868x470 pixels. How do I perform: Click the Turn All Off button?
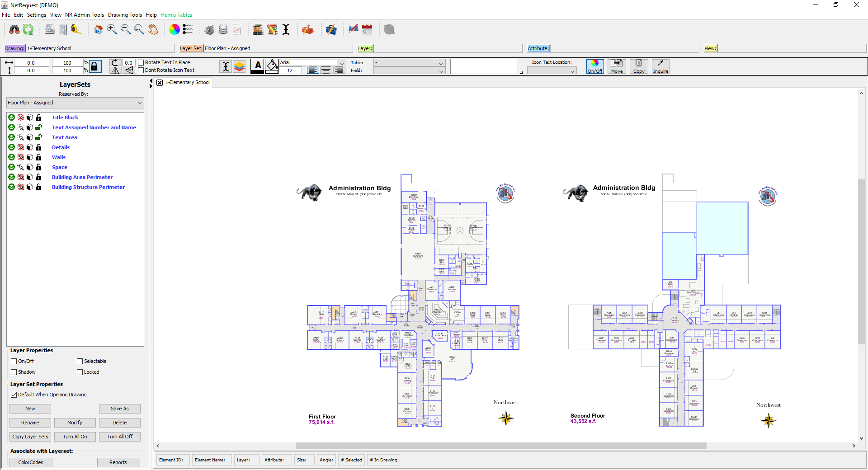(120, 437)
